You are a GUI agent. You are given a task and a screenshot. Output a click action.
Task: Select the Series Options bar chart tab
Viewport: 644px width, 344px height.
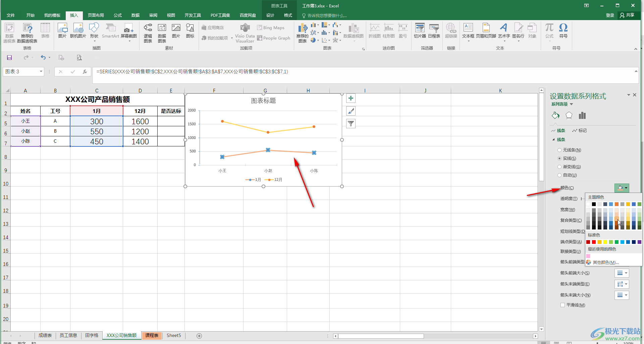point(582,116)
